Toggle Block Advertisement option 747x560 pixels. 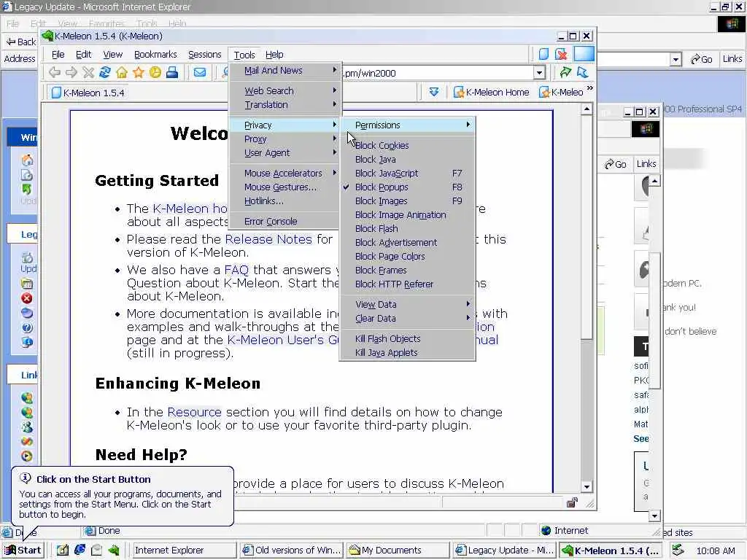pos(407,242)
